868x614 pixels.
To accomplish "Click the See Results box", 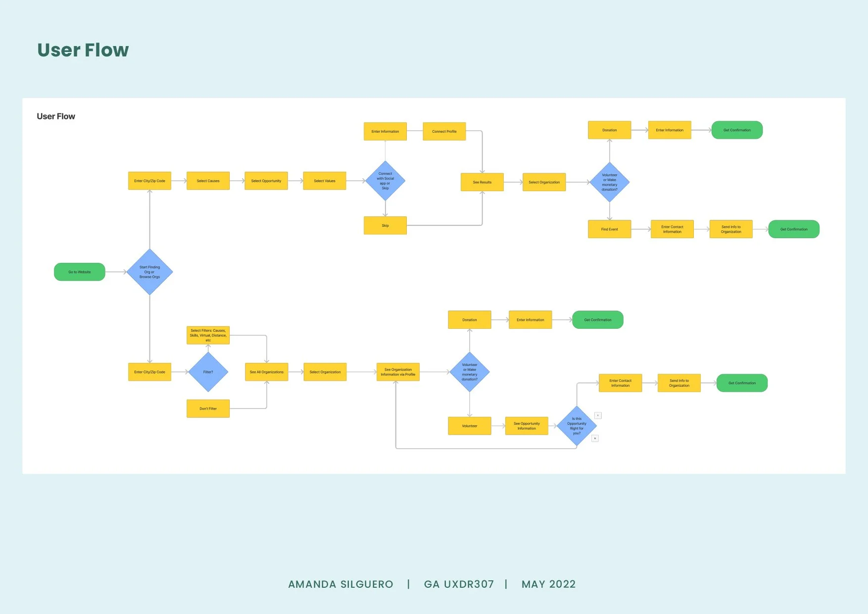I will [482, 182].
